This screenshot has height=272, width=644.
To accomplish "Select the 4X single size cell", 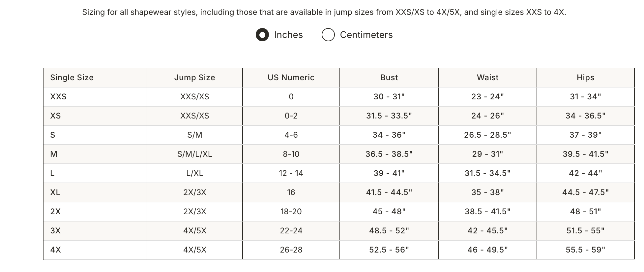I will (x=55, y=250).
